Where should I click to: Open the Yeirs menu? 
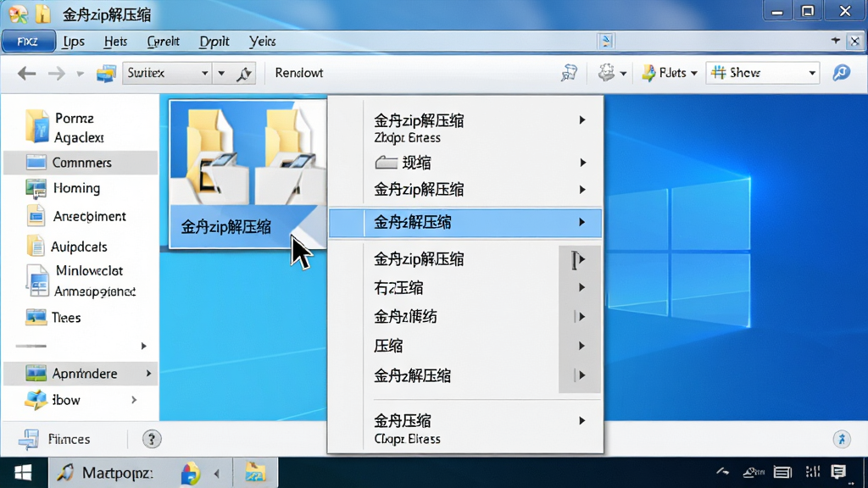point(263,42)
